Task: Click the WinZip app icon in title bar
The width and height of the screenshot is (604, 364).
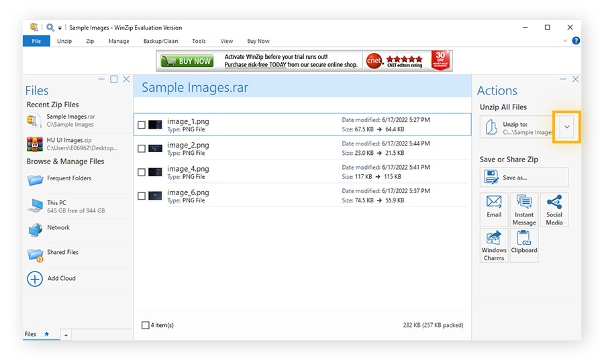Action: [34, 27]
